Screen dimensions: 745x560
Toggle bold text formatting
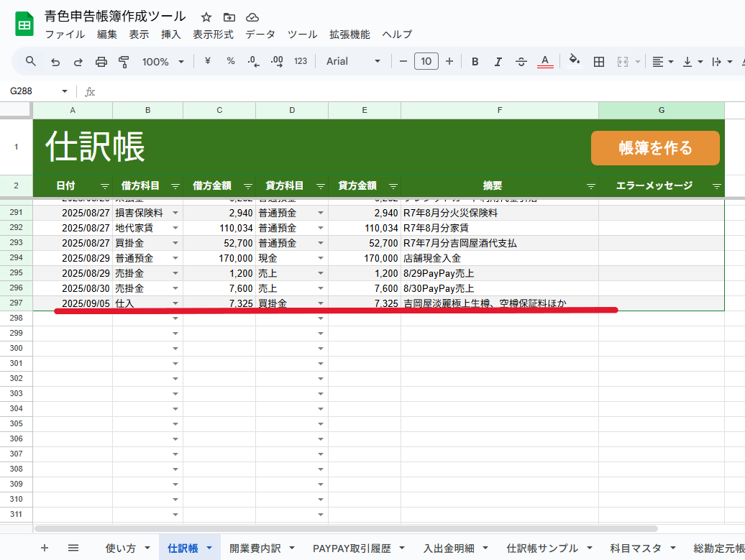[475, 62]
